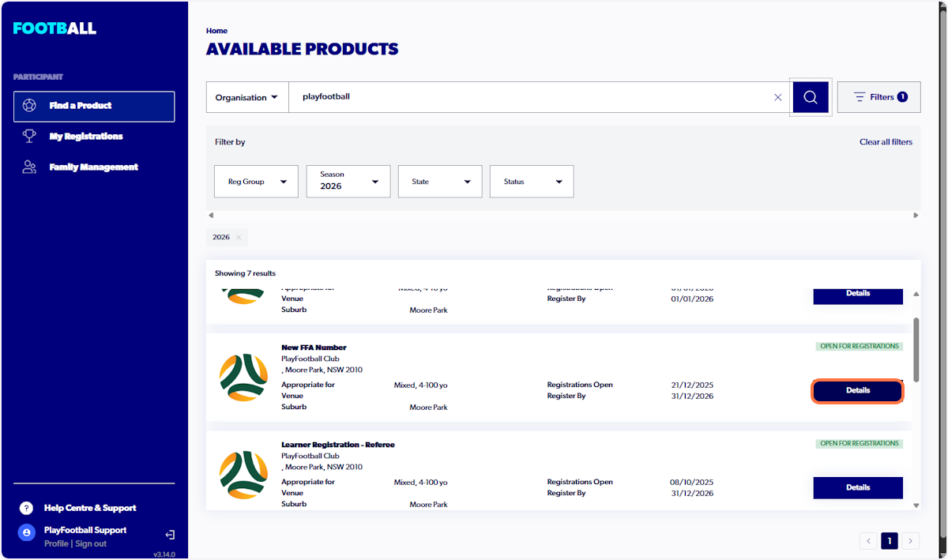Click the Family Management people icon
Image resolution: width=948 pixels, height=560 pixels.
[x=29, y=167]
